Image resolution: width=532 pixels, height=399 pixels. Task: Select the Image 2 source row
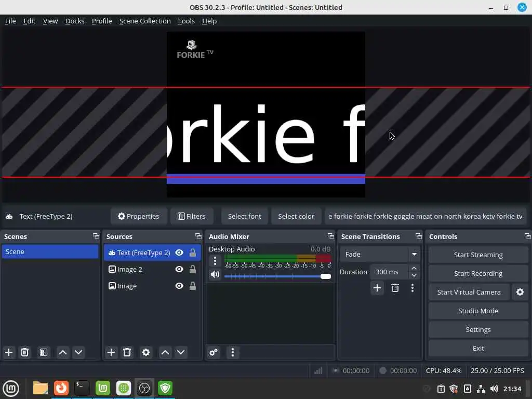point(152,269)
